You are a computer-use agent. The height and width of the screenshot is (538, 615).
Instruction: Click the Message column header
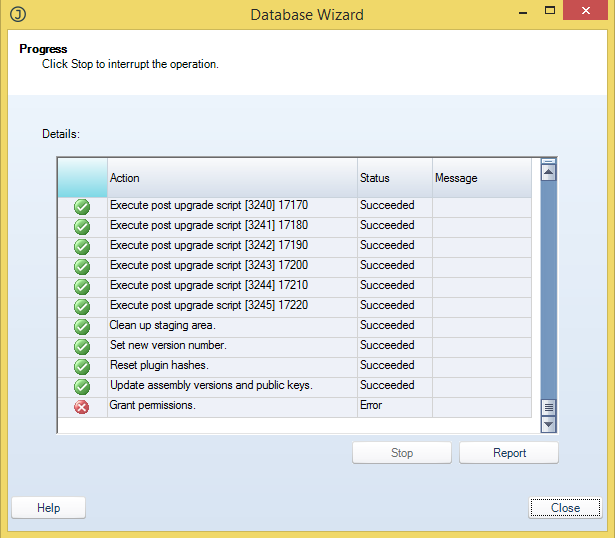480,178
